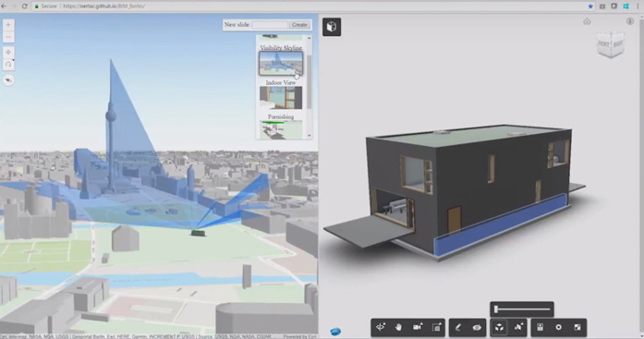The height and width of the screenshot is (339, 644).
Task: Open the viewer Settings gear
Action: [x=558, y=327]
